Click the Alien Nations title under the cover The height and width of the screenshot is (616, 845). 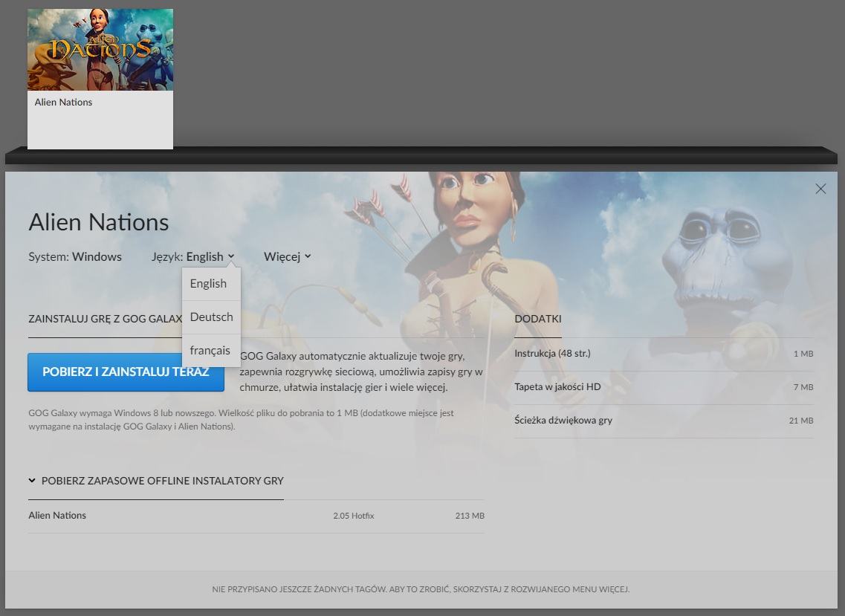(x=64, y=103)
